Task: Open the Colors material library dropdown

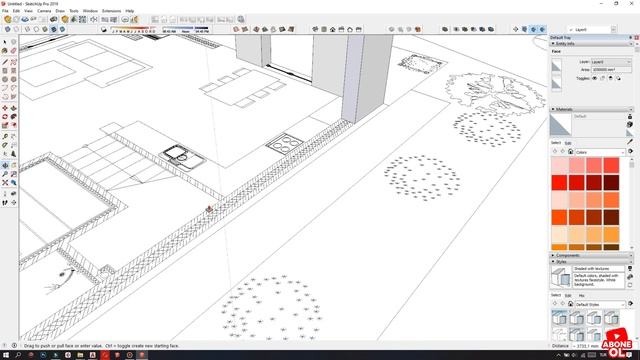Action: coord(600,152)
